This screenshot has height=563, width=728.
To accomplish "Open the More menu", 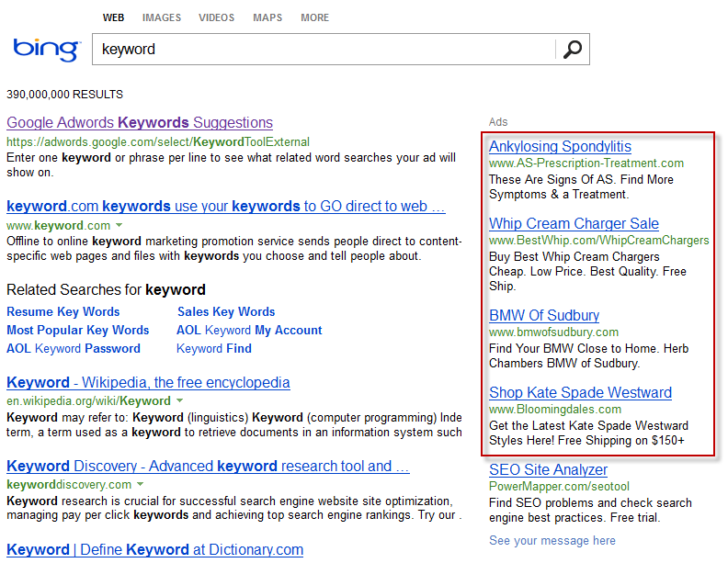I will (x=314, y=17).
